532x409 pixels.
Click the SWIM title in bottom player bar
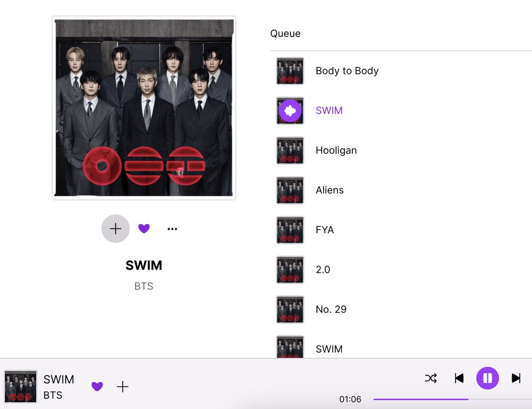pos(59,380)
